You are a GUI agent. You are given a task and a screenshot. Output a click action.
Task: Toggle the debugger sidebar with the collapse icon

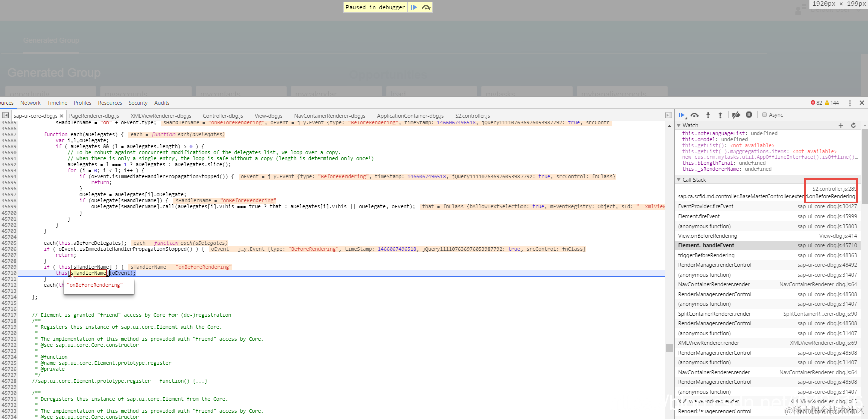coord(668,115)
